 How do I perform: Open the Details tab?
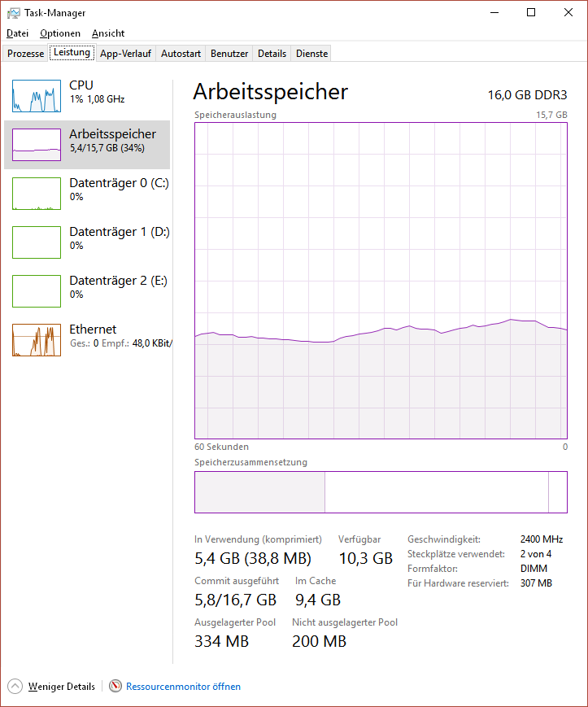tap(272, 53)
